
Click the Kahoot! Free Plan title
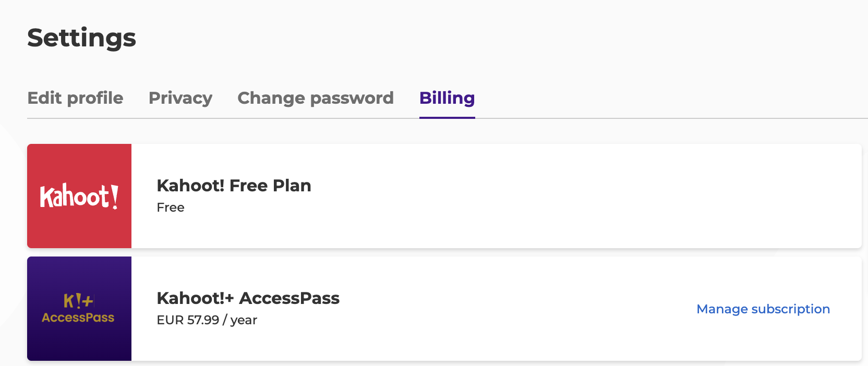[x=234, y=186]
